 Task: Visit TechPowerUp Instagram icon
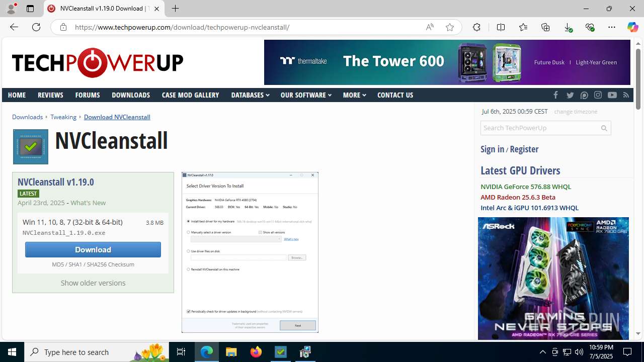click(x=598, y=95)
